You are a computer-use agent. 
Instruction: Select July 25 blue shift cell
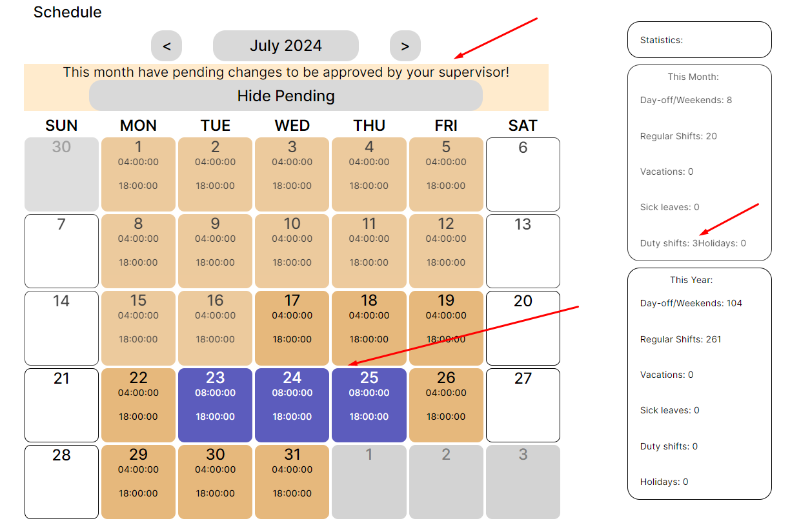[369, 405]
